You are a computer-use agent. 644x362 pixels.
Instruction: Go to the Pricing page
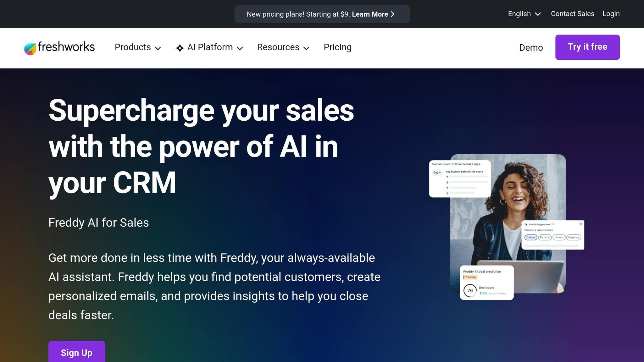point(337,47)
